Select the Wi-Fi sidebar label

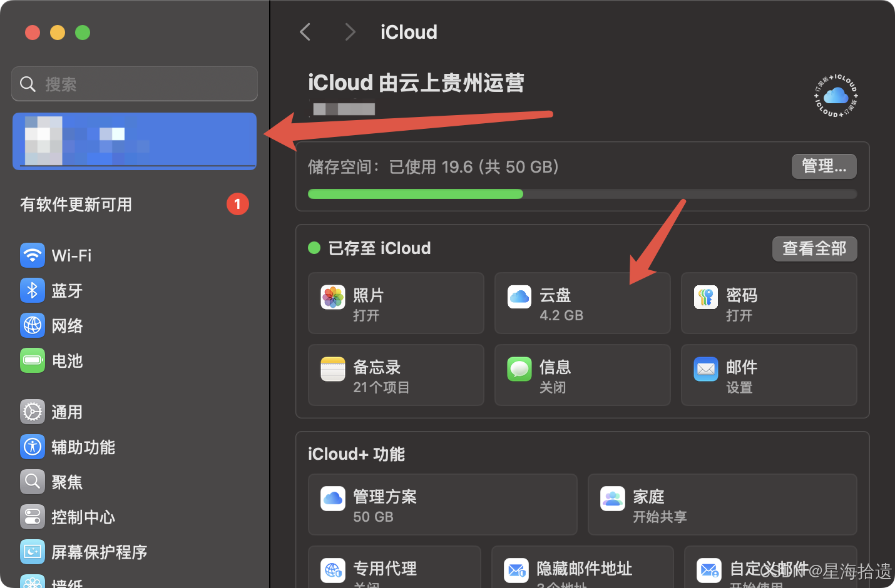click(x=71, y=255)
